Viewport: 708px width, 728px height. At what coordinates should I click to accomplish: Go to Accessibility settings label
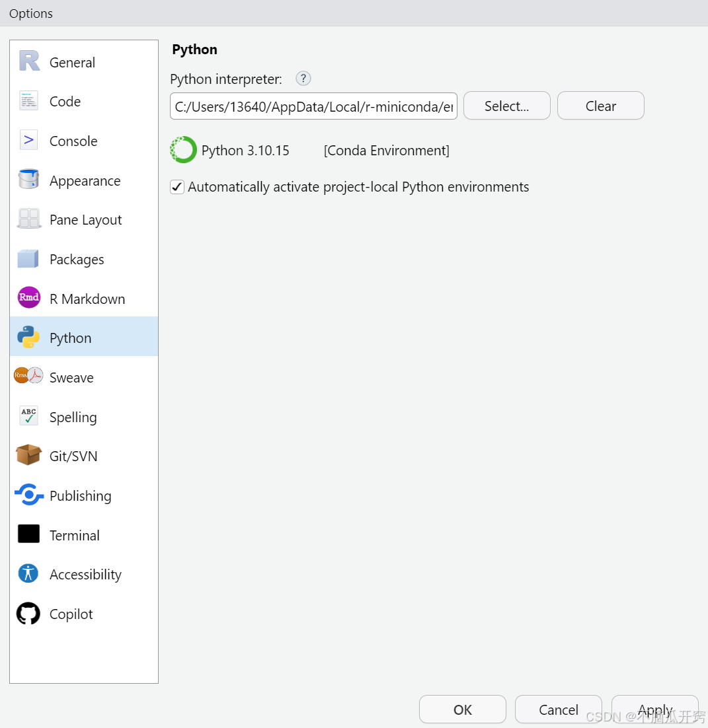(85, 575)
